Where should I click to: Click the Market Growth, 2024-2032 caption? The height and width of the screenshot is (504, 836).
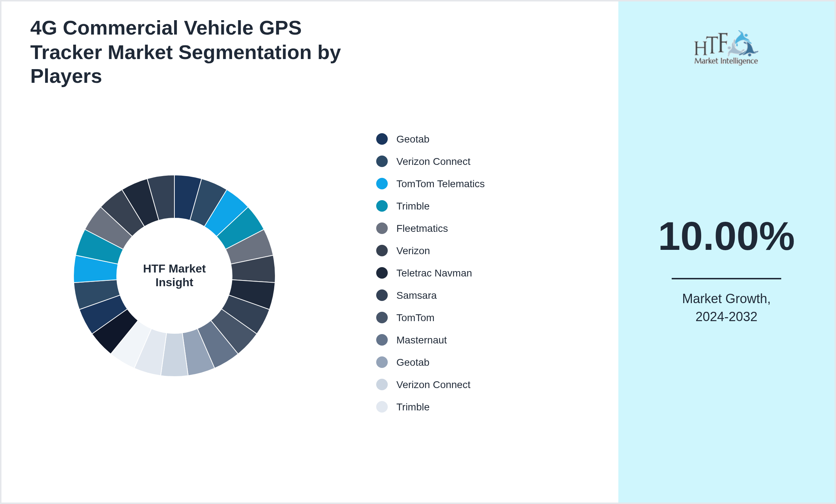point(726,307)
